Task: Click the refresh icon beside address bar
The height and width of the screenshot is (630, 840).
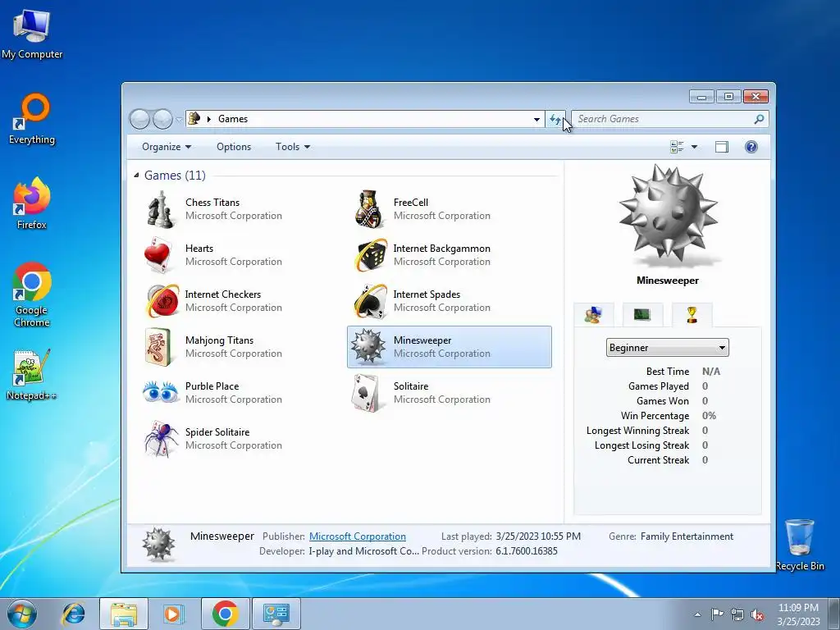Action: click(x=555, y=119)
